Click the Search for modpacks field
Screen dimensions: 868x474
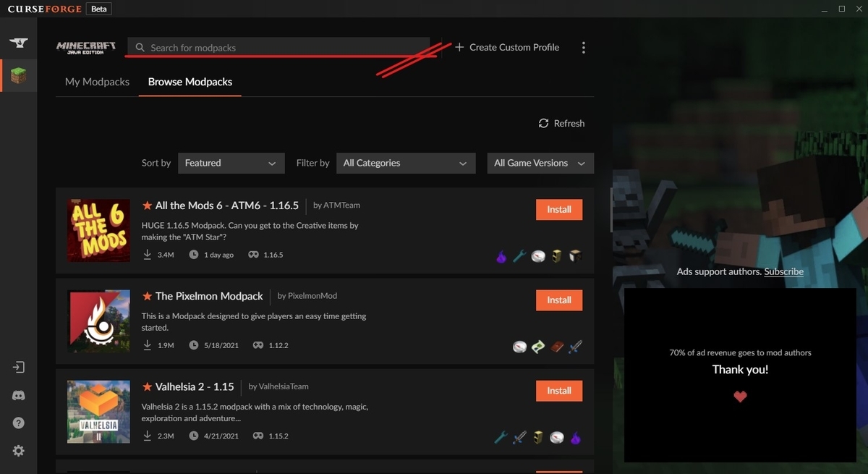pos(278,48)
